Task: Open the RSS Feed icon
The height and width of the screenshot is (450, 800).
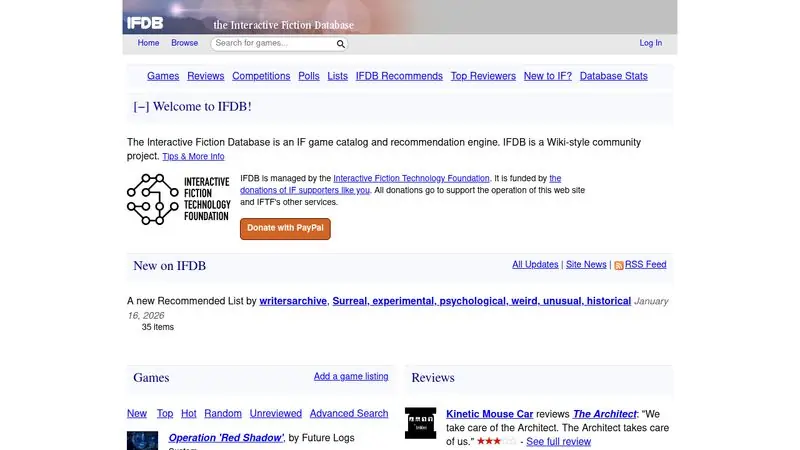Action: 618,265
